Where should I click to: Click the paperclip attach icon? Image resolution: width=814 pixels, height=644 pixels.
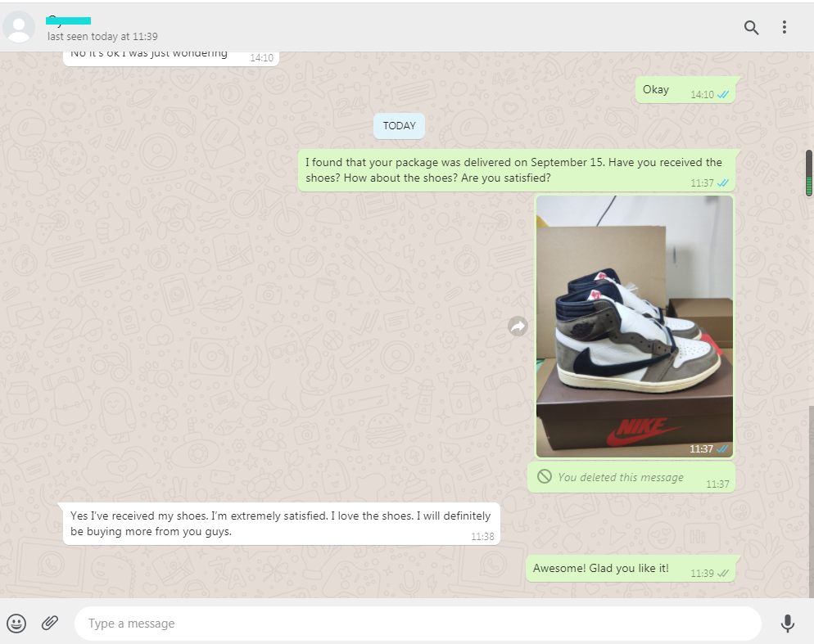point(50,624)
